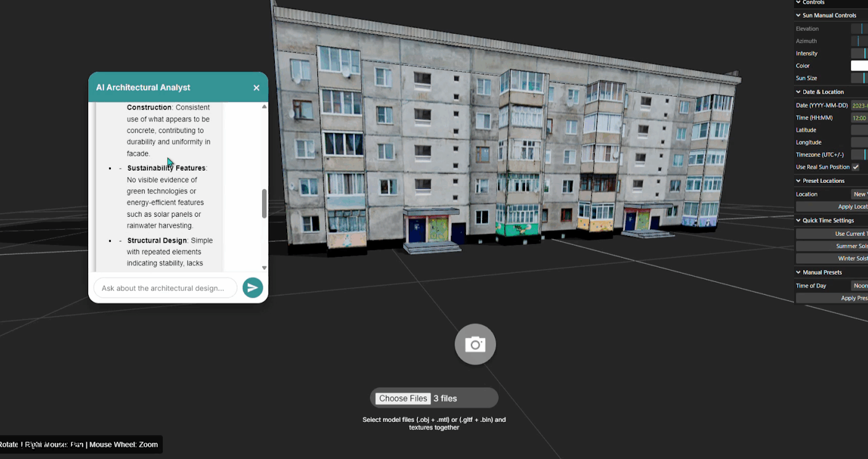Click the Choose Files button

[x=403, y=398]
